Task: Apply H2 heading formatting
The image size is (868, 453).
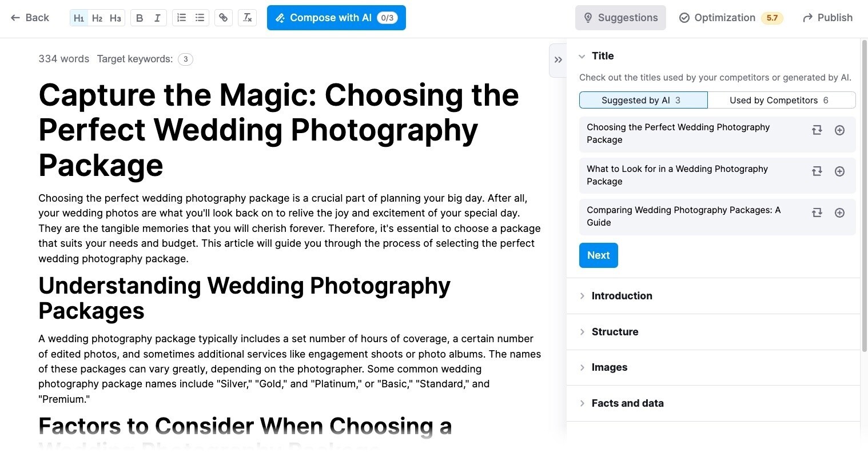Action: point(97,18)
